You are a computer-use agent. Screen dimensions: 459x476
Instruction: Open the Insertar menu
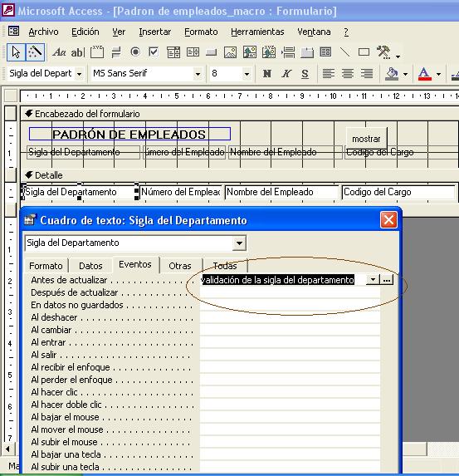pos(155,32)
